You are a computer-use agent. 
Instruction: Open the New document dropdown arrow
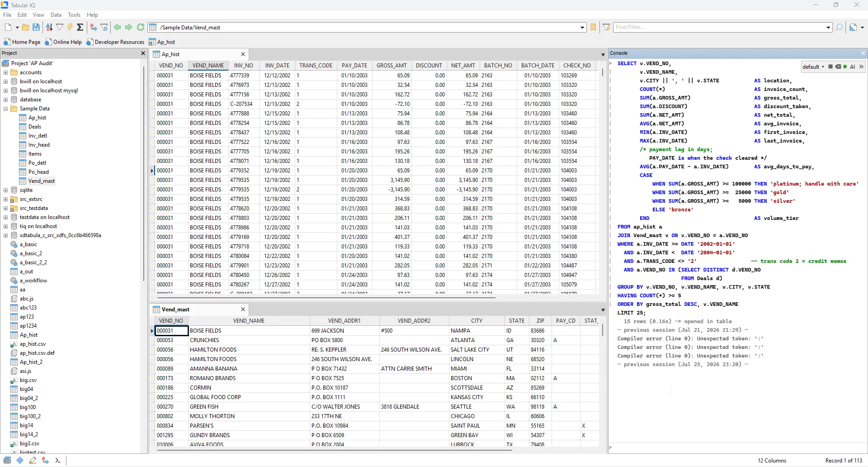(17, 28)
